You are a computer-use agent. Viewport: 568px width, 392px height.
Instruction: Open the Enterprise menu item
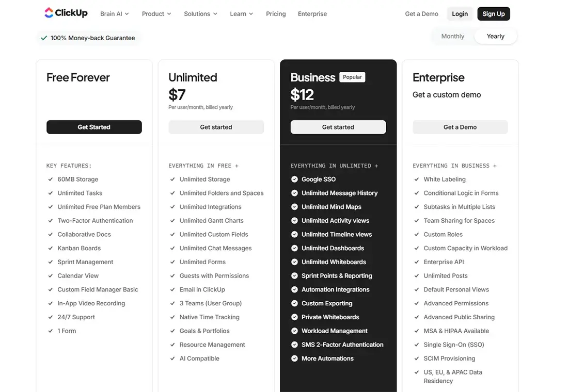(x=312, y=14)
